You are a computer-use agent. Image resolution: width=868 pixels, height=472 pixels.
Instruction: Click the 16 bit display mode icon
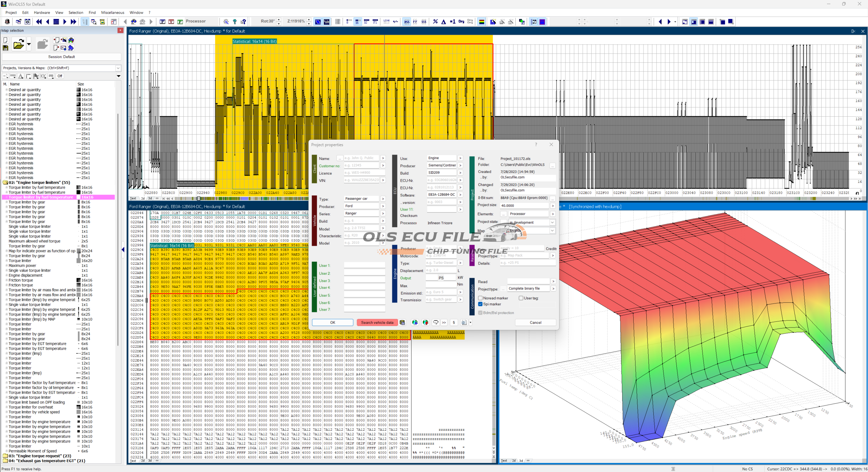click(357, 22)
